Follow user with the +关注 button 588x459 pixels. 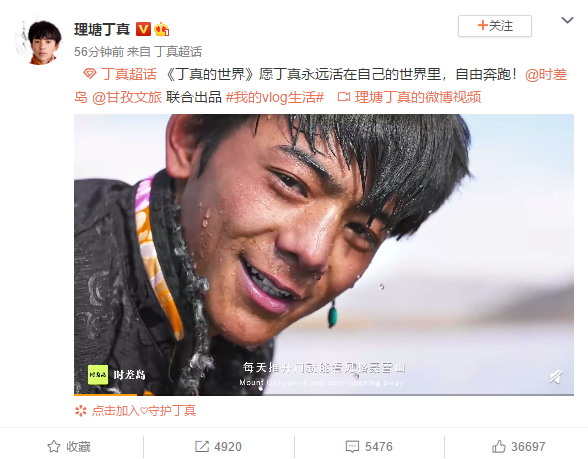[x=495, y=26]
